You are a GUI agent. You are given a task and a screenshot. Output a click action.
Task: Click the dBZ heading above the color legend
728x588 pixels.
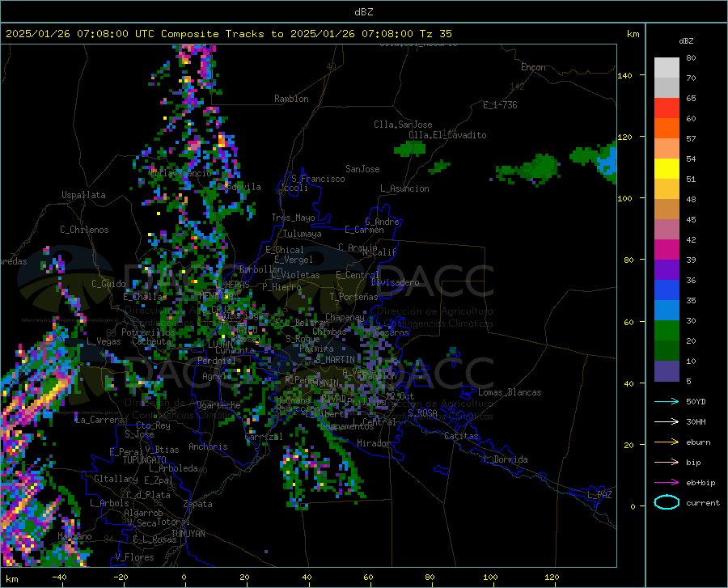coord(686,40)
